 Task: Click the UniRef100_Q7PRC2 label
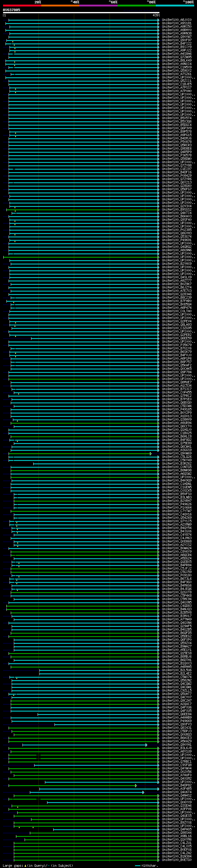click(x=177, y=396)
